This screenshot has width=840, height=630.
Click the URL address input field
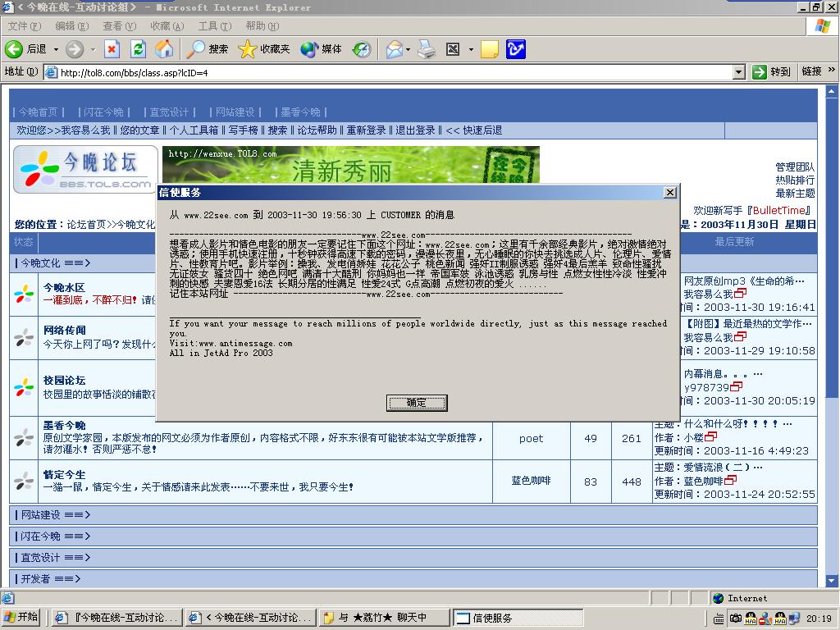pos(394,72)
